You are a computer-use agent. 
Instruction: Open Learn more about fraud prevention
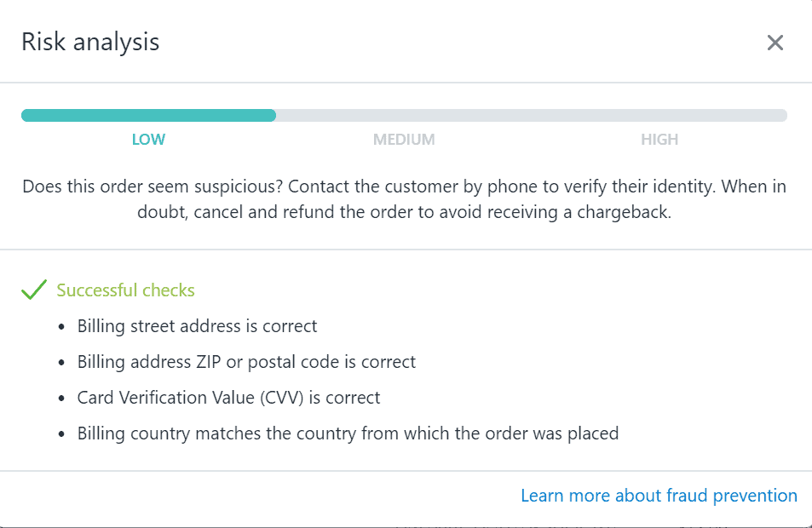(659, 495)
